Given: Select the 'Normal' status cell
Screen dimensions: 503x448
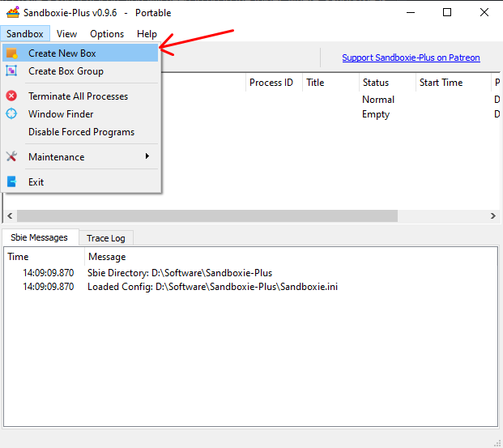Looking at the screenshot, I should 378,100.
